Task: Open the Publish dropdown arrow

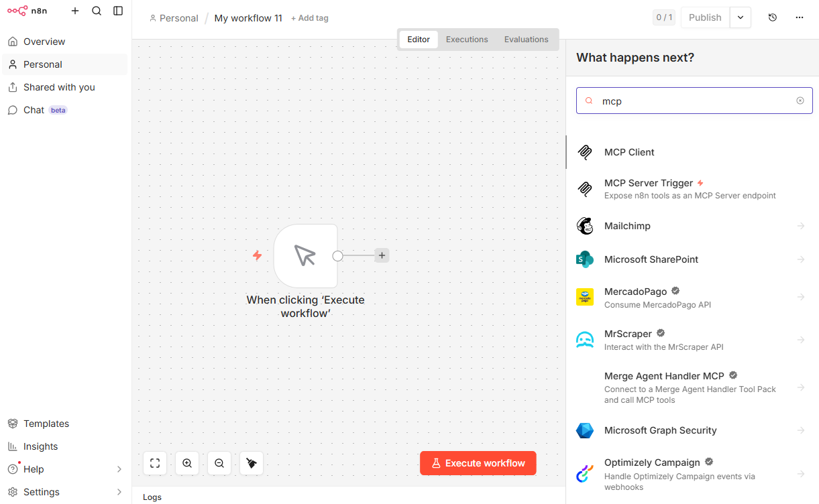Action: (741, 17)
